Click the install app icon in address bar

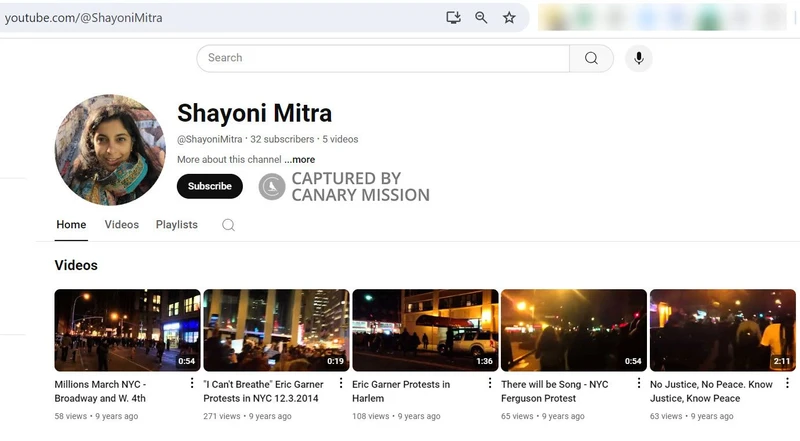pos(453,17)
